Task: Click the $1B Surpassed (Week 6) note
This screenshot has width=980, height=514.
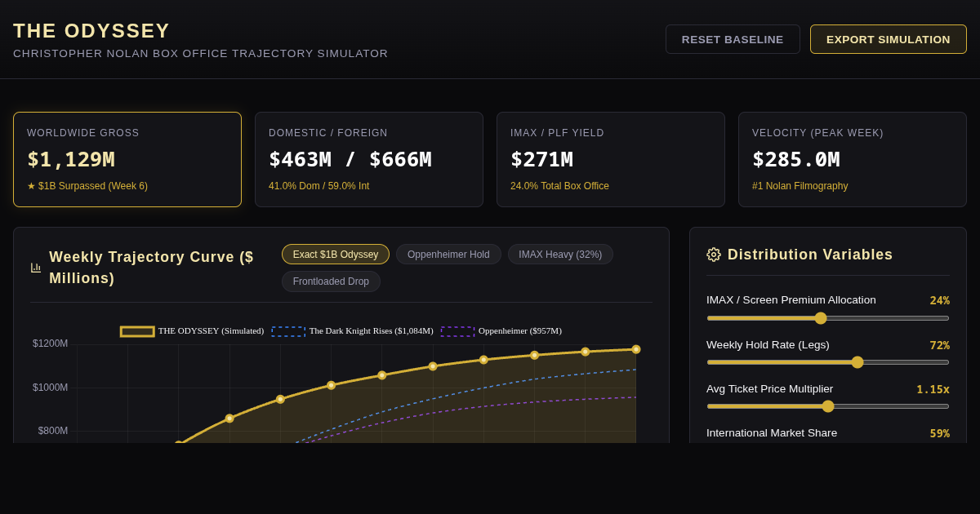Action: coord(87,186)
